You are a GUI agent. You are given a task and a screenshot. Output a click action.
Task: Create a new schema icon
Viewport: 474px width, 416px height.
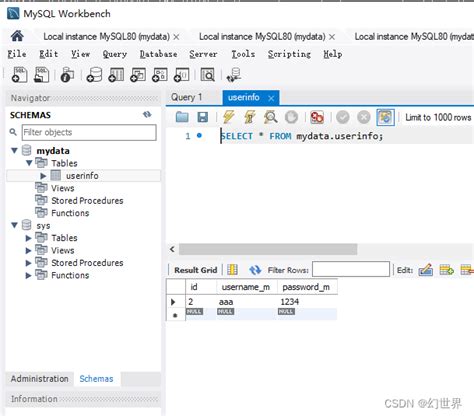pos(94,74)
